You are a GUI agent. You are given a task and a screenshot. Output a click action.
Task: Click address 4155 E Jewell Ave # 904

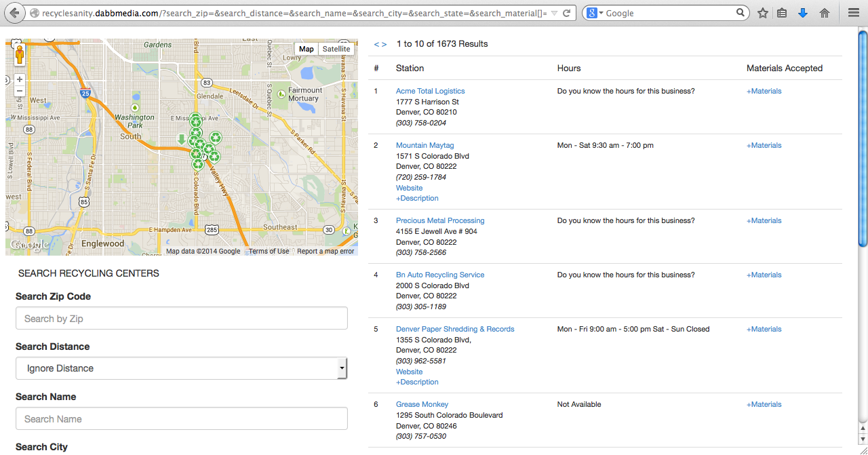click(437, 231)
